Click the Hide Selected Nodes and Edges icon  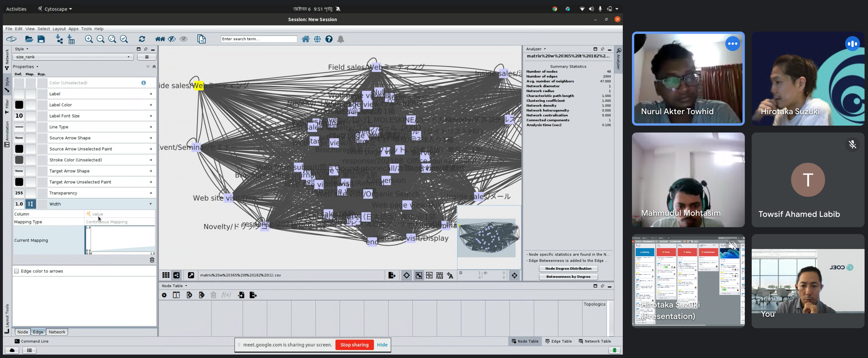(x=172, y=39)
